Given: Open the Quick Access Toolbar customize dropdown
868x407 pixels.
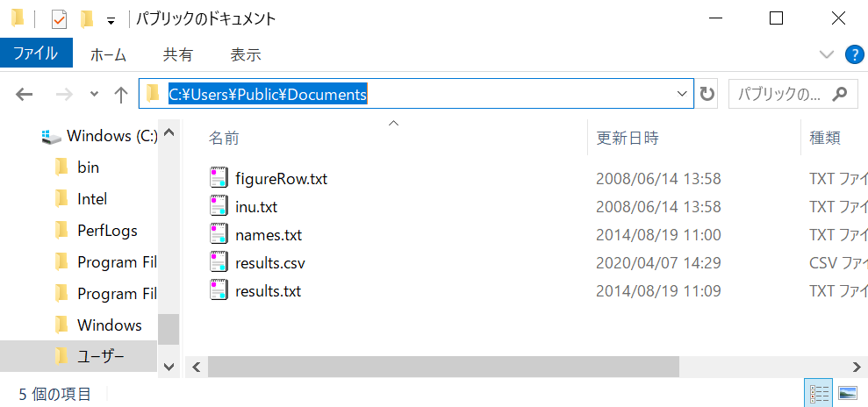Looking at the screenshot, I should click(x=110, y=19).
